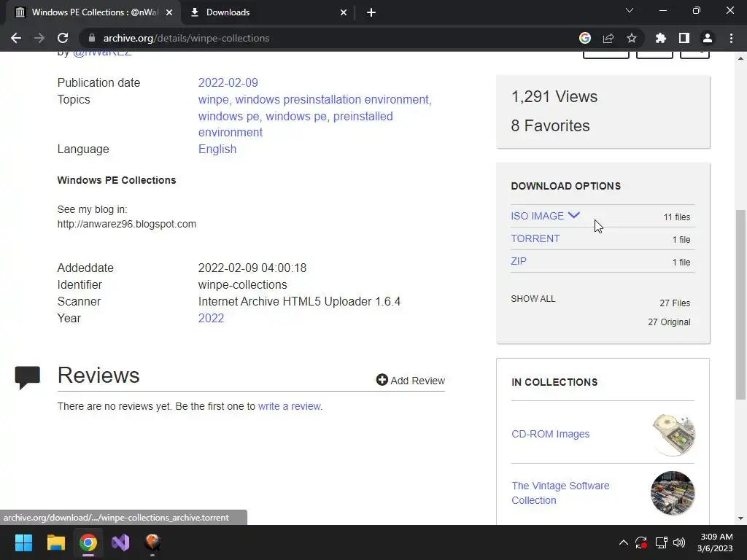Click the CD-ROM Images thumbnail
The image size is (747, 560).
click(673, 435)
